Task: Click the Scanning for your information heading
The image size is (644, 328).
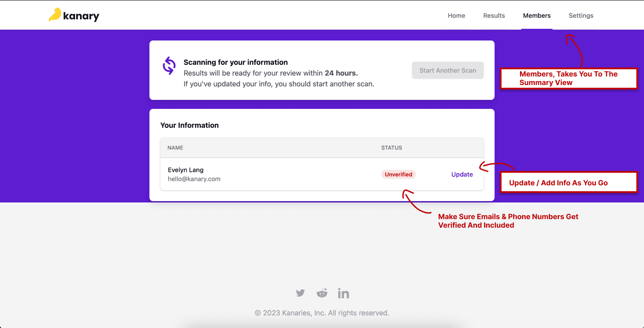Action: [235, 63]
